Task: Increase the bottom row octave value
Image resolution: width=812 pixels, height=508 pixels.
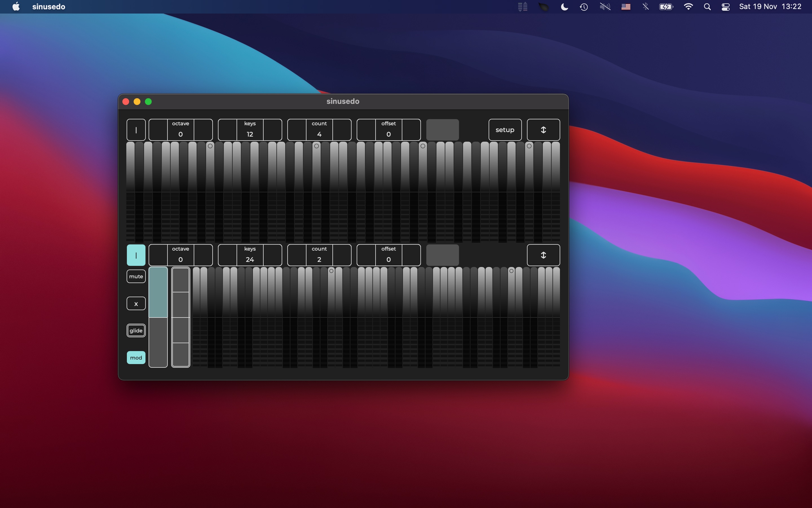Action: (203, 255)
